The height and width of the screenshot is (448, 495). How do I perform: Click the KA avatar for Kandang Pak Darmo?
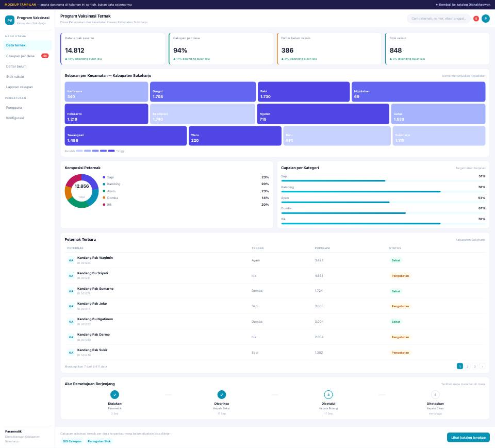coord(71,337)
